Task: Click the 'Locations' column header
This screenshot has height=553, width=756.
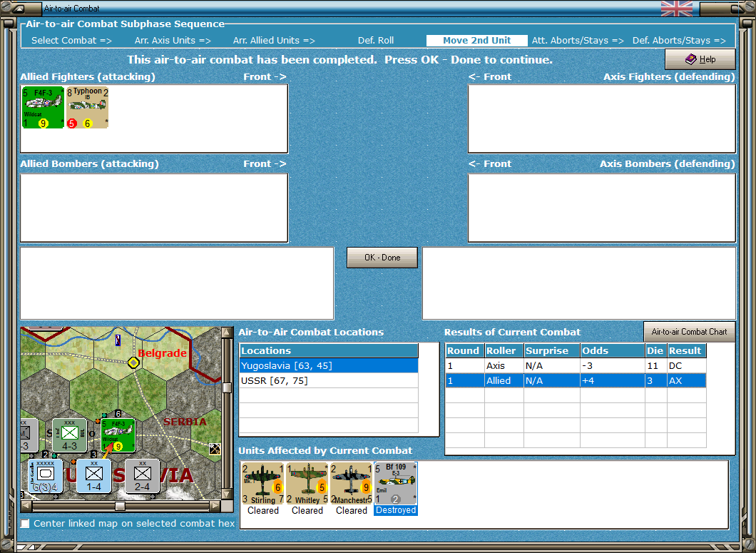Action: coord(329,351)
